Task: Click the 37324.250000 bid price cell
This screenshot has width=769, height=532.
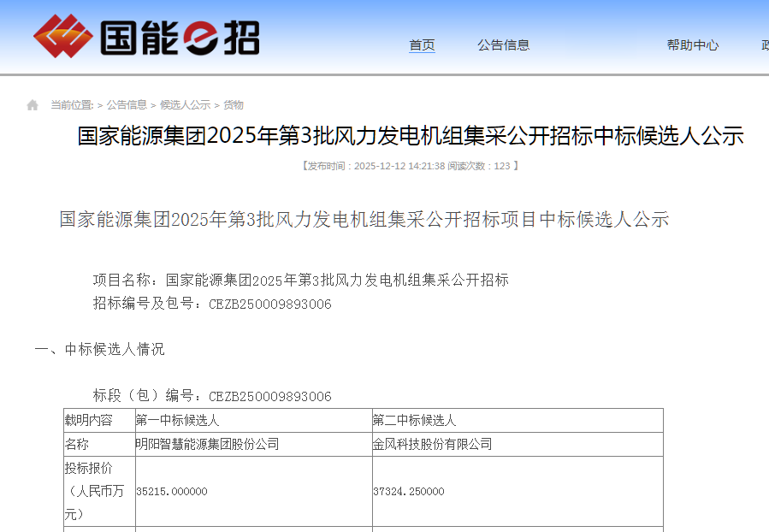Action: [518, 491]
